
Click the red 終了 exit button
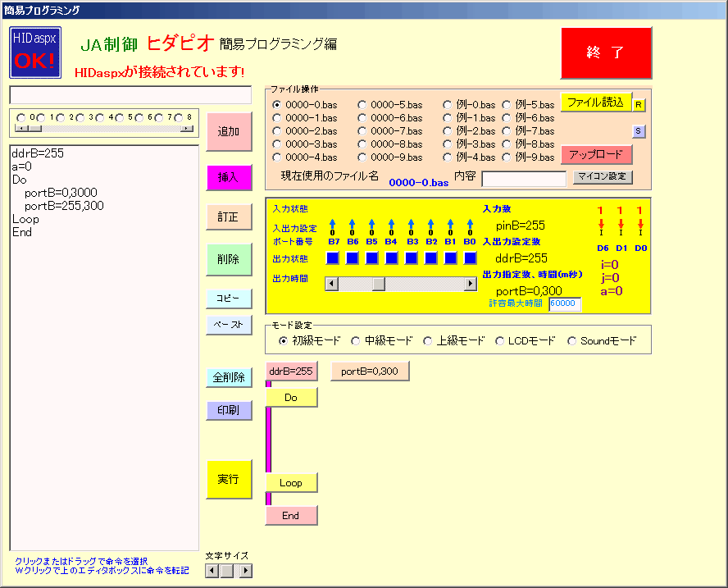pyautogui.click(x=606, y=53)
